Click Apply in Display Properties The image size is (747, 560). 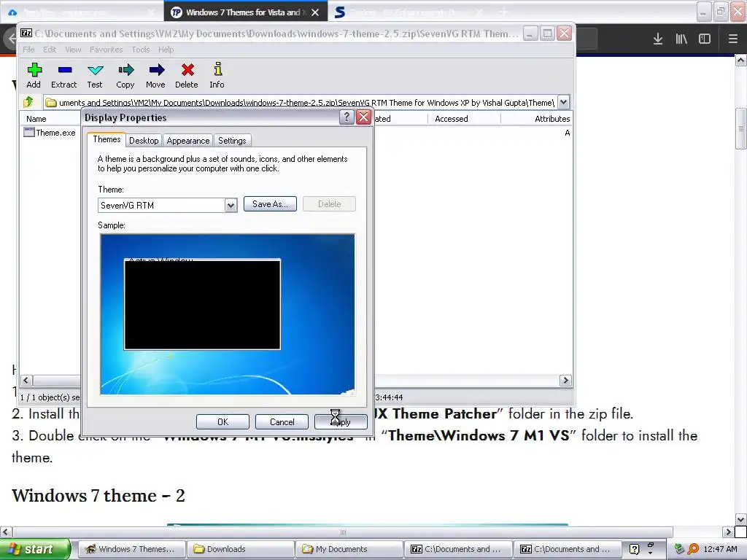tap(341, 422)
